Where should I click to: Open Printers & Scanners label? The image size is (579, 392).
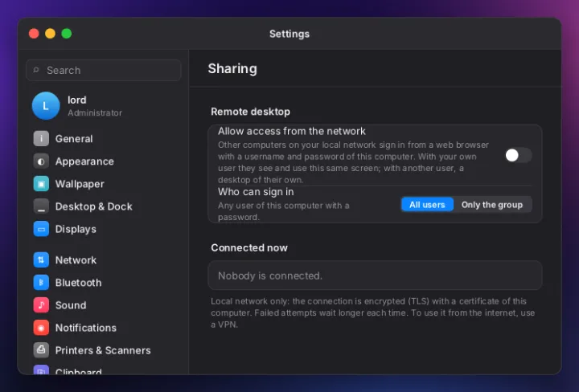103,350
